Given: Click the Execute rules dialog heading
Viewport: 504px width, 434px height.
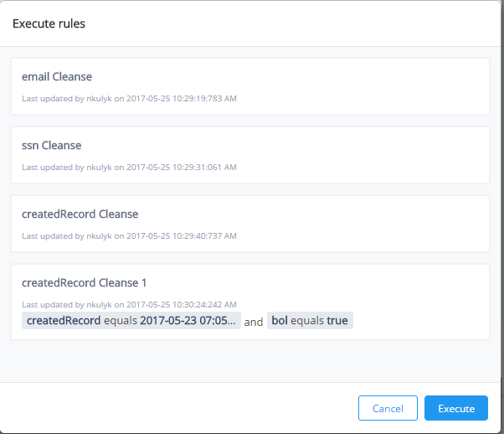Looking at the screenshot, I should [x=49, y=23].
